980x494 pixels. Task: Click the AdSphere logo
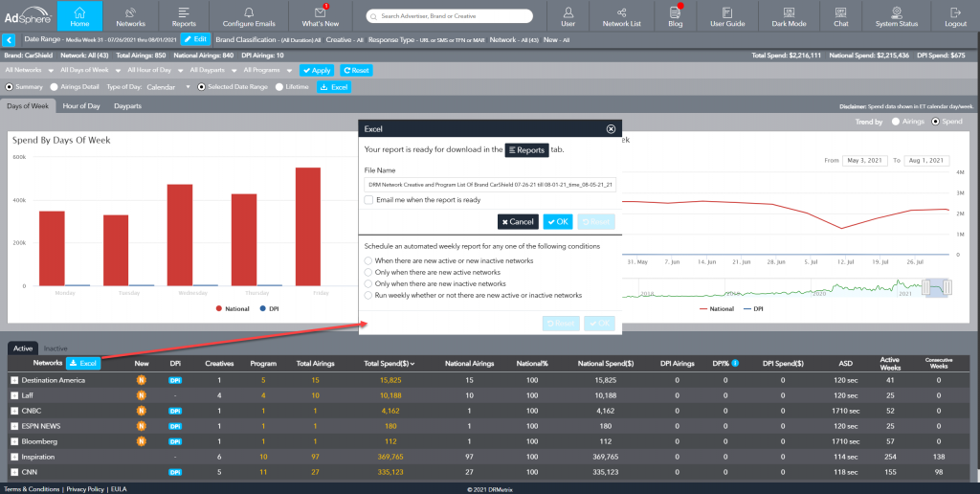pyautogui.click(x=28, y=15)
